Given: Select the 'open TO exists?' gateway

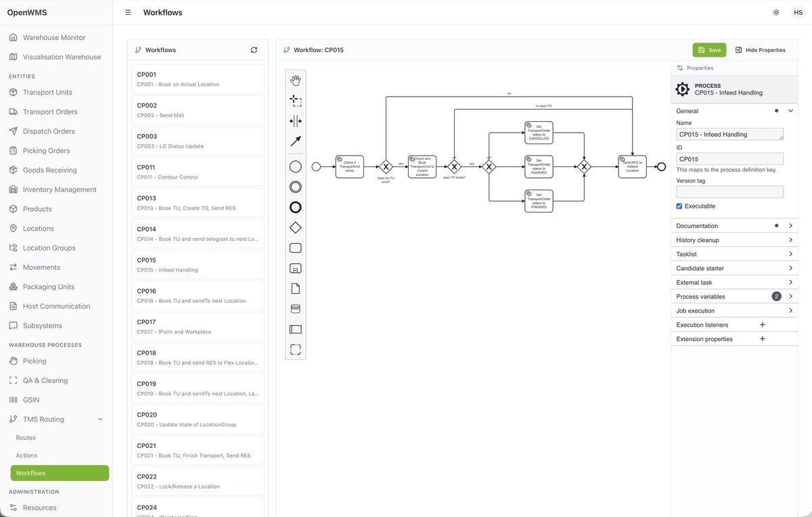Looking at the screenshot, I should click(454, 166).
